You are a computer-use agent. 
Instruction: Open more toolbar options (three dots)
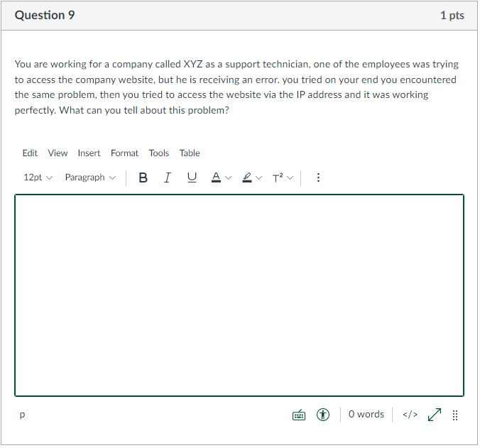318,177
